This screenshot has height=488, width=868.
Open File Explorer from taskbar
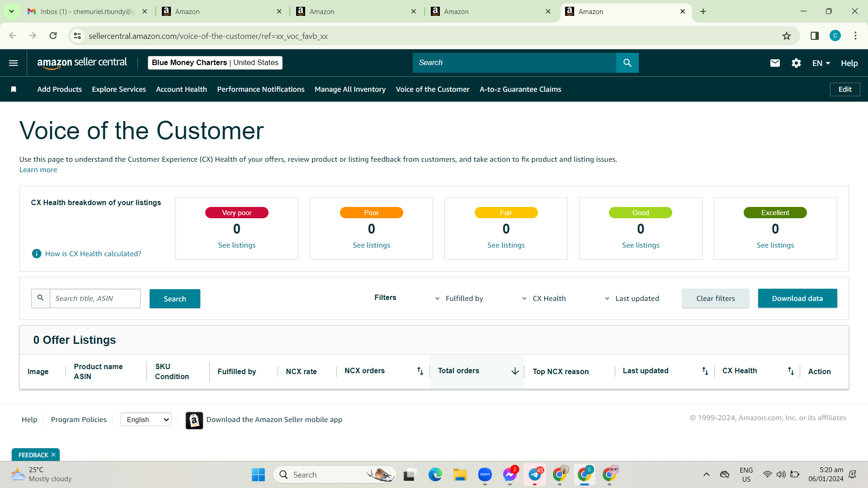pyautogui.click(x=460, y=474)
